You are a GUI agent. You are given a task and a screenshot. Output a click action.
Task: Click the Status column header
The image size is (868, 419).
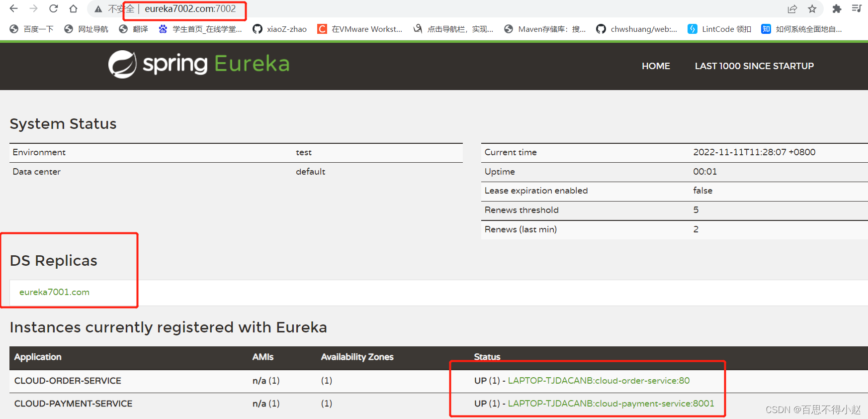pos(487,357)
